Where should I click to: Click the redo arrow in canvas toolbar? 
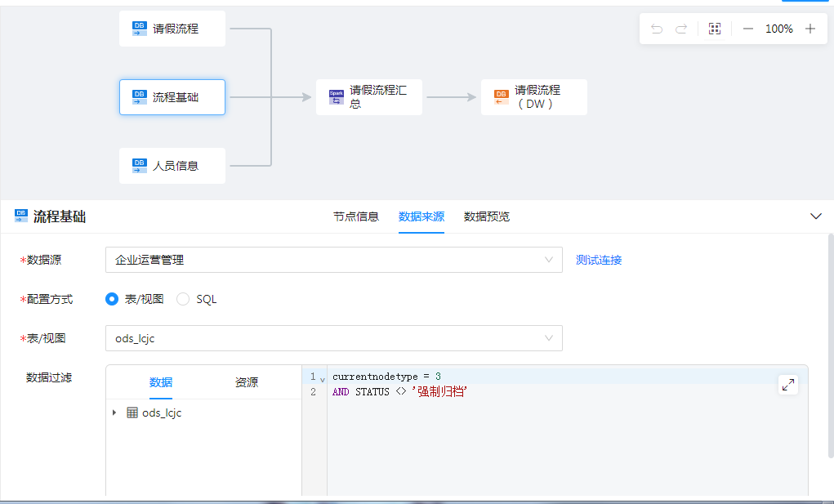[x=681, y=29]
